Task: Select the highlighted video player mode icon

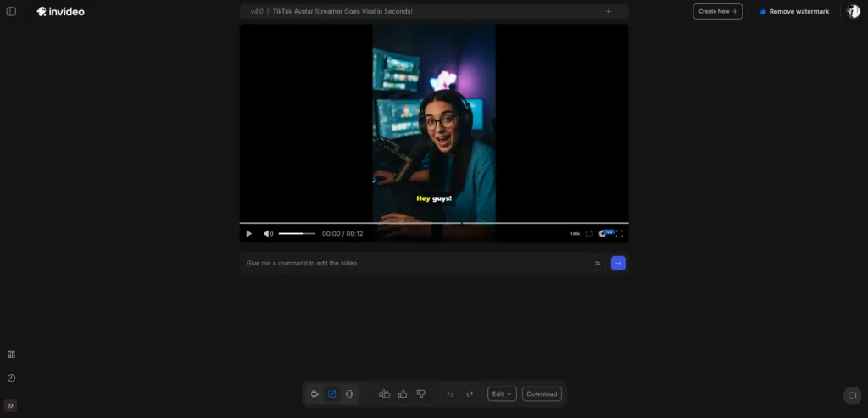Action: [331, 393]
